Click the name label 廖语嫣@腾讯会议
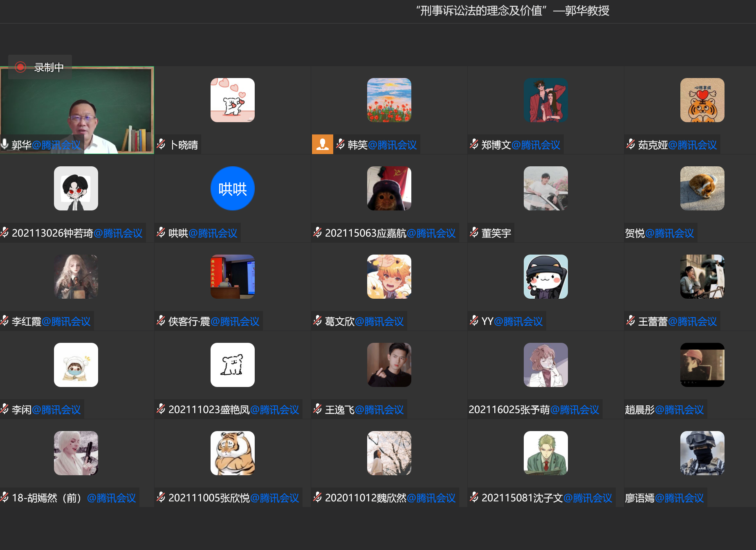 pos(664,498)
